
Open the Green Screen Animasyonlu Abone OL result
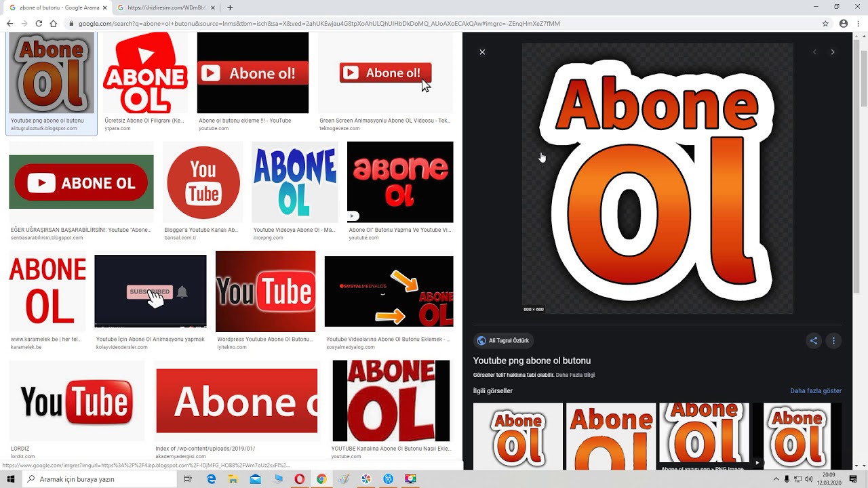click(x=385, y=73)
